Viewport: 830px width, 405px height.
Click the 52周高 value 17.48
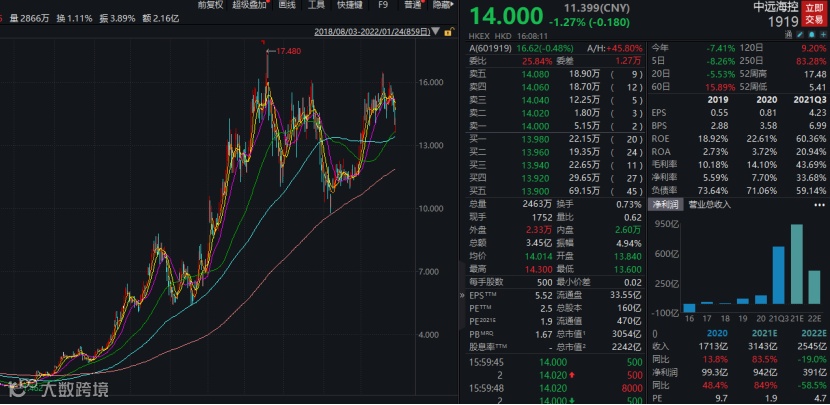click(815, 74)
